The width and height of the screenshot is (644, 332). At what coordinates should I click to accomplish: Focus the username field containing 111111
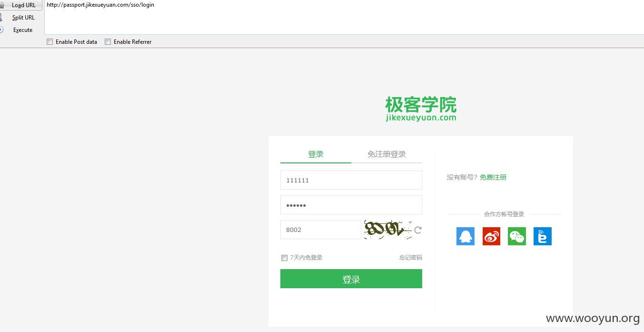[351, 180]
